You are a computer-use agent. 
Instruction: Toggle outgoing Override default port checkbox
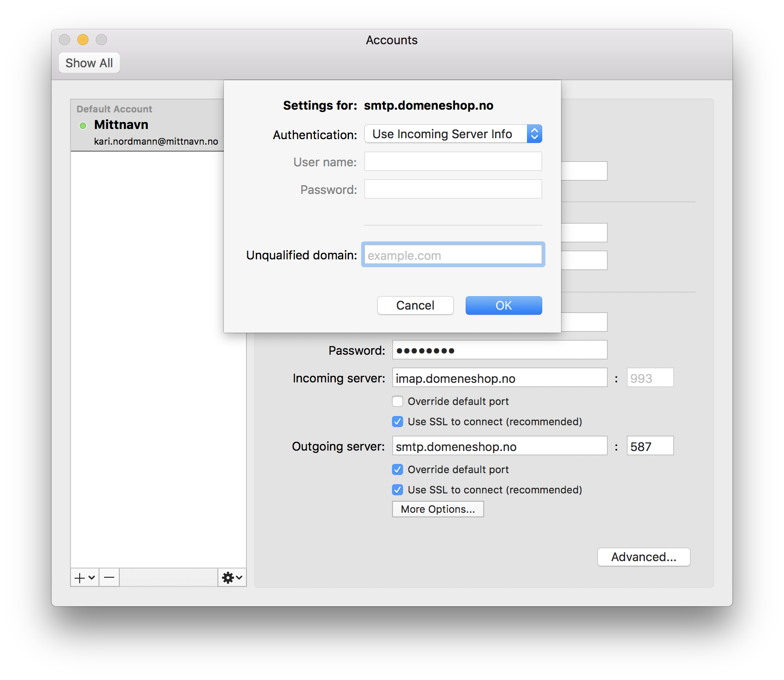(398, 469)
